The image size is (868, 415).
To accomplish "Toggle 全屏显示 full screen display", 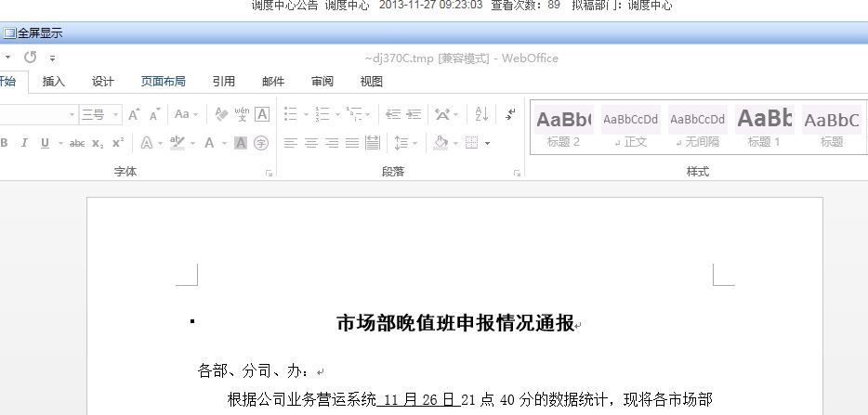I will pyautogui.click(x=33, y=33).
